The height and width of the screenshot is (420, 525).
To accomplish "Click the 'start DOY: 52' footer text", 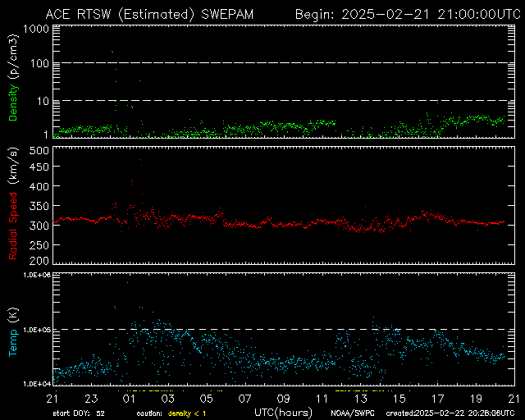I will point(79,413).
